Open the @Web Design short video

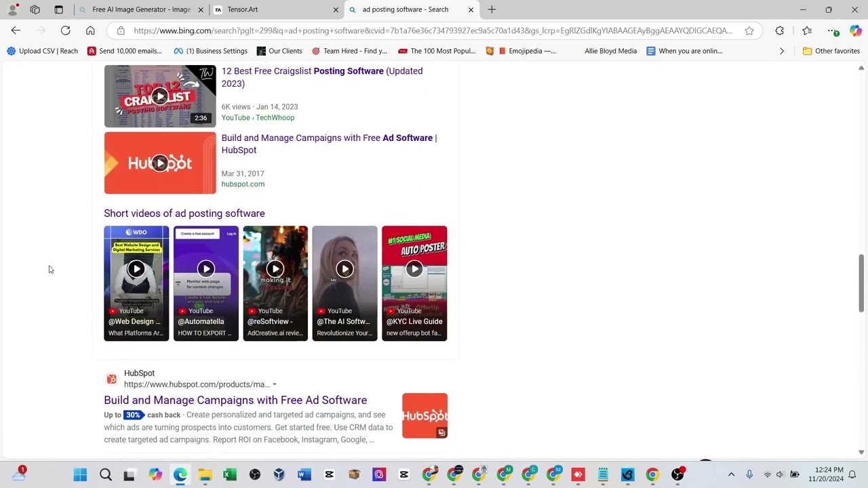pyautogui.click(x=136, y=283)
